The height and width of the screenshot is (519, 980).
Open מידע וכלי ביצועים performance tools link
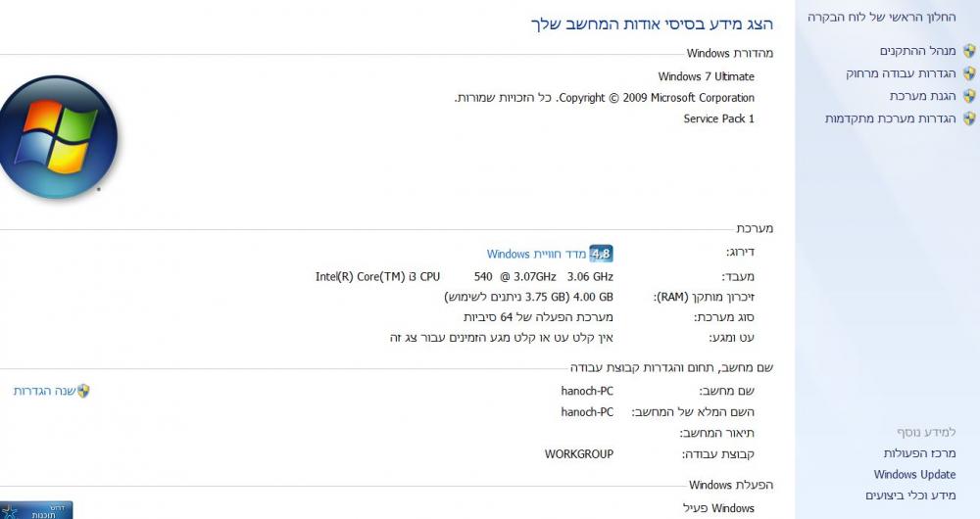[x=910, y=495]
